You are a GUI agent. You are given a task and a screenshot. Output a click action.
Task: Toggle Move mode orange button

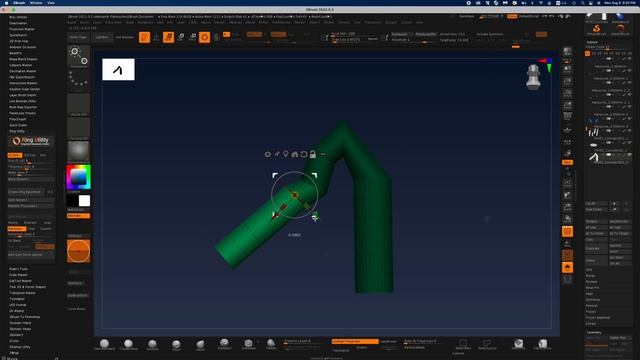click(x=169, y=37)
